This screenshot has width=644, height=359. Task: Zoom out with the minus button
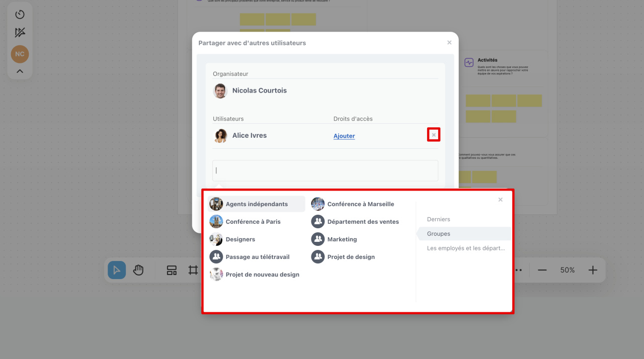click(542, 270)
